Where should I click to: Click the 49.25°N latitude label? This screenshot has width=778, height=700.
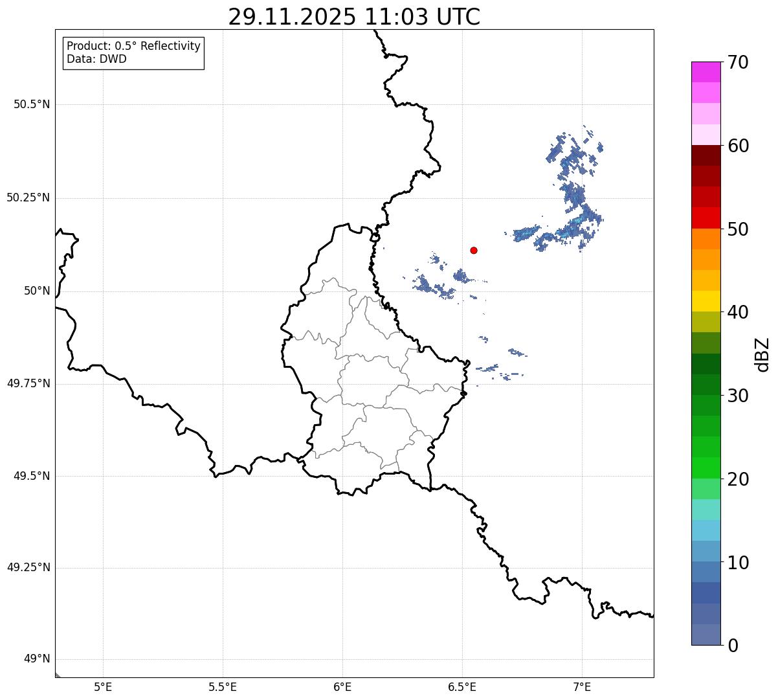point(28,568)
